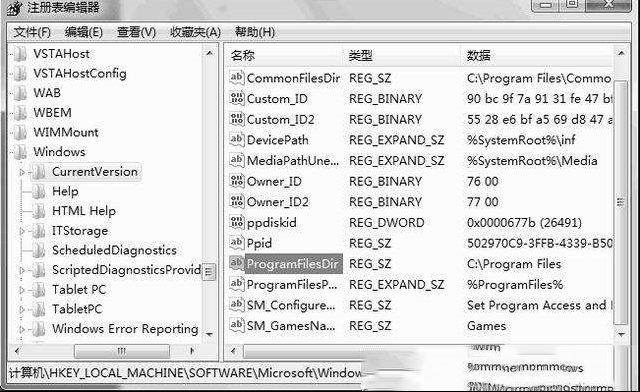Select the Help key in tree

click(65, 192)
